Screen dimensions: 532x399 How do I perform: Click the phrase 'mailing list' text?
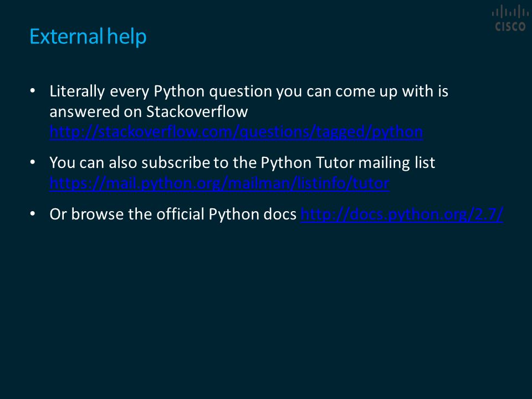pyautogui.click(x=397, y=163)
